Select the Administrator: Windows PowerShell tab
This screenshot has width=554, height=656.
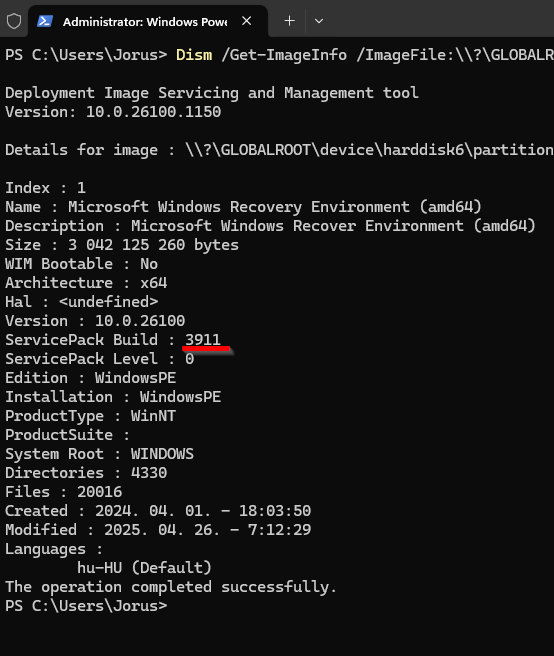tap(148, 21)
